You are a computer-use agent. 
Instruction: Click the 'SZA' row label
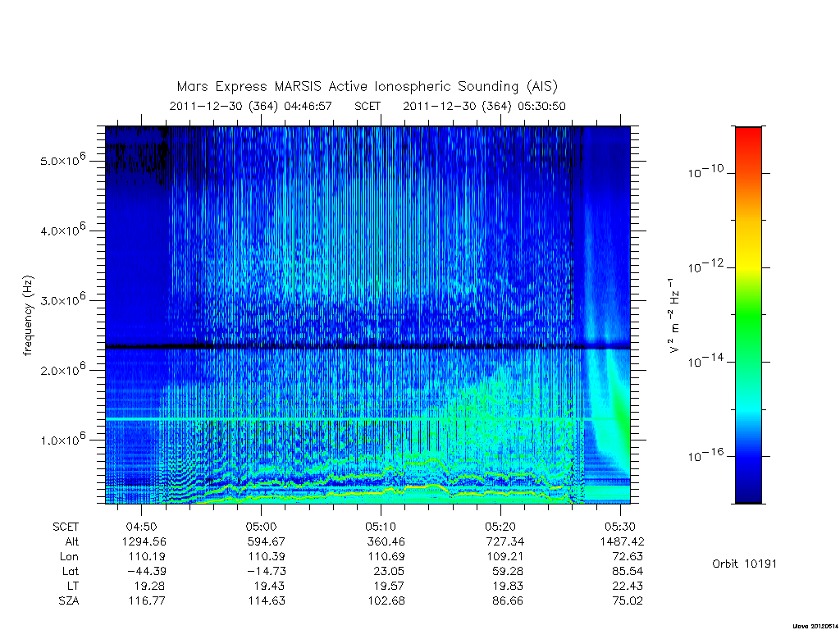click(x=69, y=601)
